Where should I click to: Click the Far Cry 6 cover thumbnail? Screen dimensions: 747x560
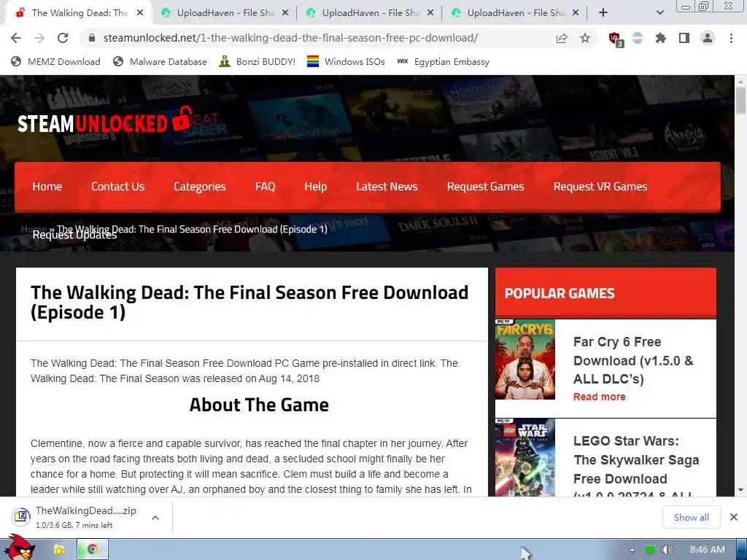525,359
